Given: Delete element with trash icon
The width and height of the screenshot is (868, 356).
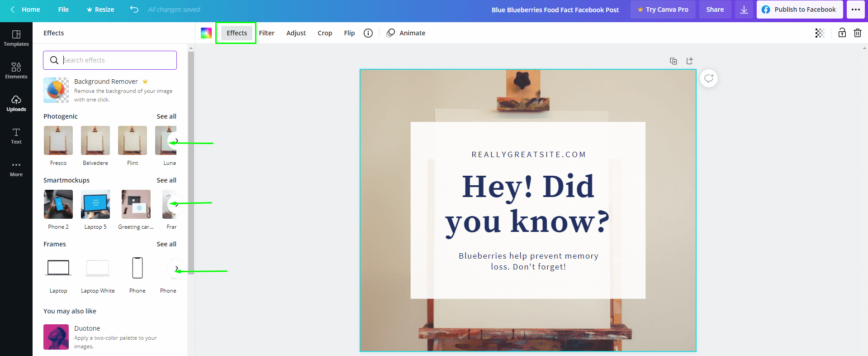Looking at the screenshot, I should (x=857, y=33).
